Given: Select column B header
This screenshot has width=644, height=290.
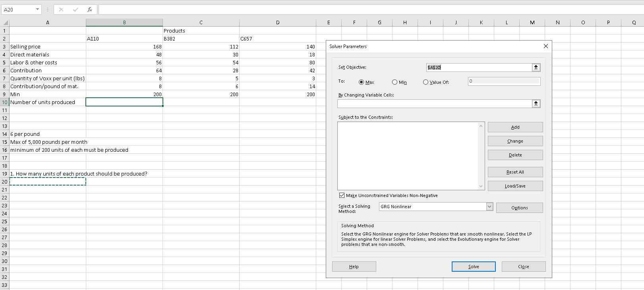Looking at the screenshot, I should coord(124,23).
